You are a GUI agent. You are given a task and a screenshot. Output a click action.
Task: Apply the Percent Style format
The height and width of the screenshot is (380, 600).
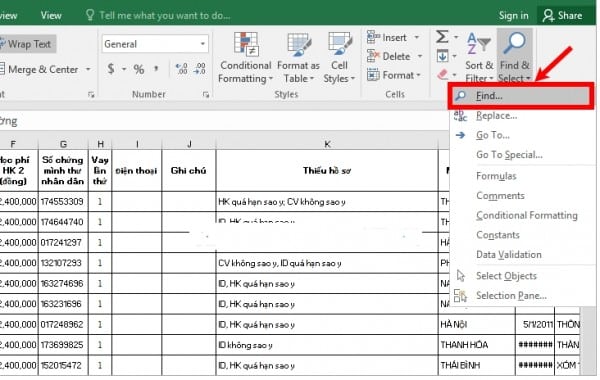[139, 69]
